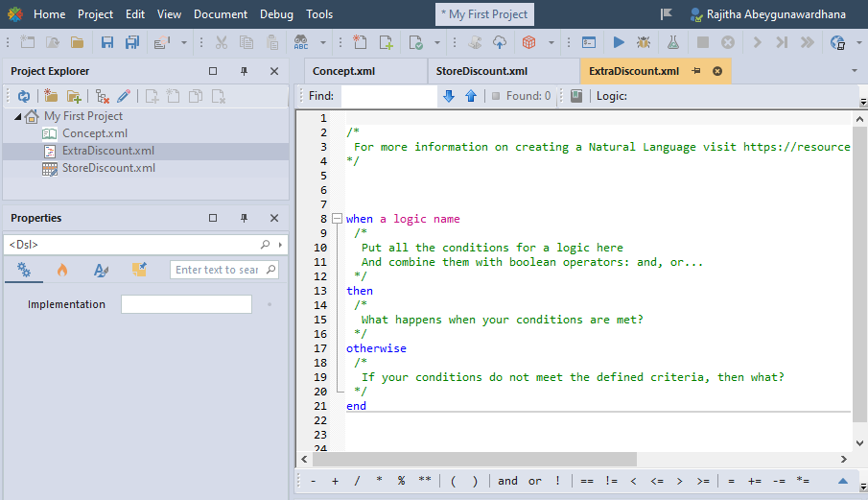This screenshot has height=500, width=868.
Task: Click the Paste clipboard icon
Action: 271,42
